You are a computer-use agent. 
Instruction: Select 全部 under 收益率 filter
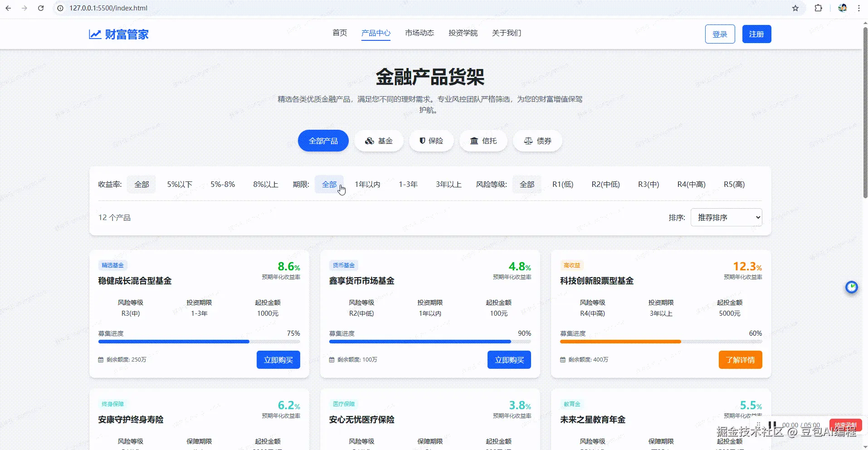click(x=141, y=184)
